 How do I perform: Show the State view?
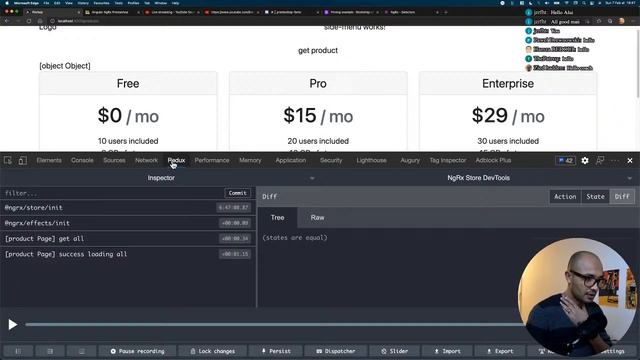tap(595, 197)
